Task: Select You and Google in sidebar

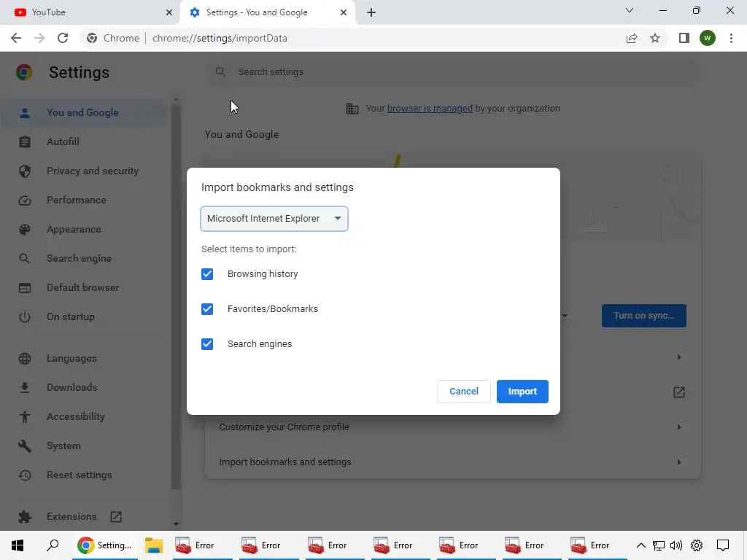Action: (x=83, y=113)
